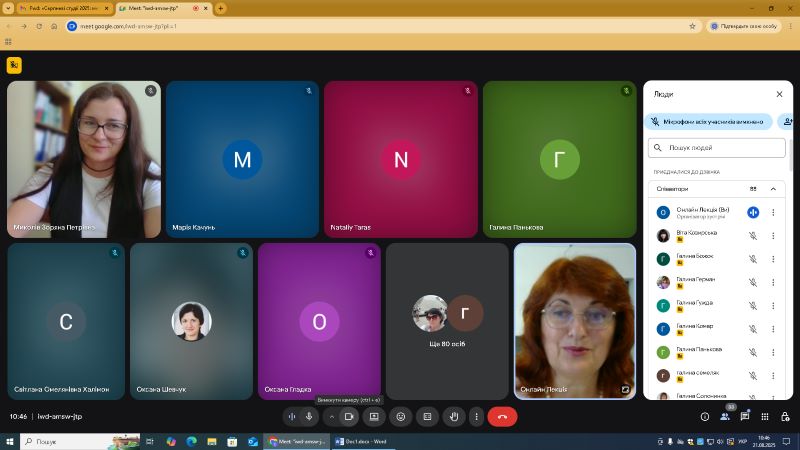
Task: Start screen presentation from the toolbar
Action: click(374, 416)
